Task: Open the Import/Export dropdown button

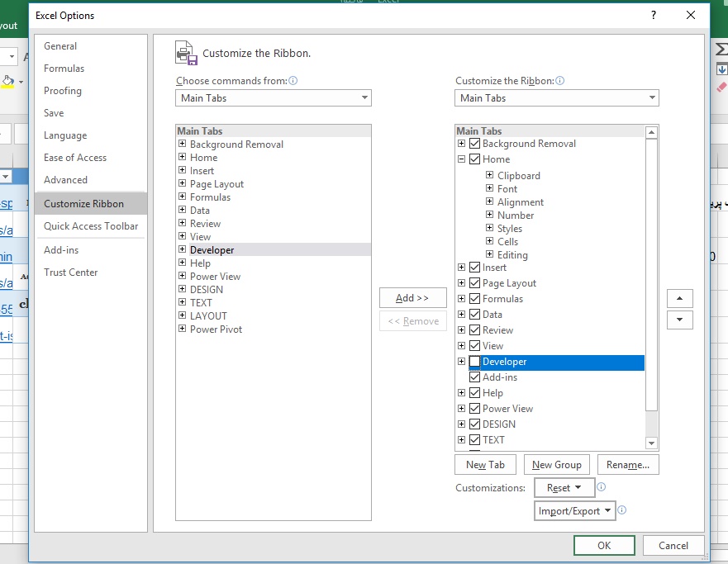Action: [x=575, y=510]
